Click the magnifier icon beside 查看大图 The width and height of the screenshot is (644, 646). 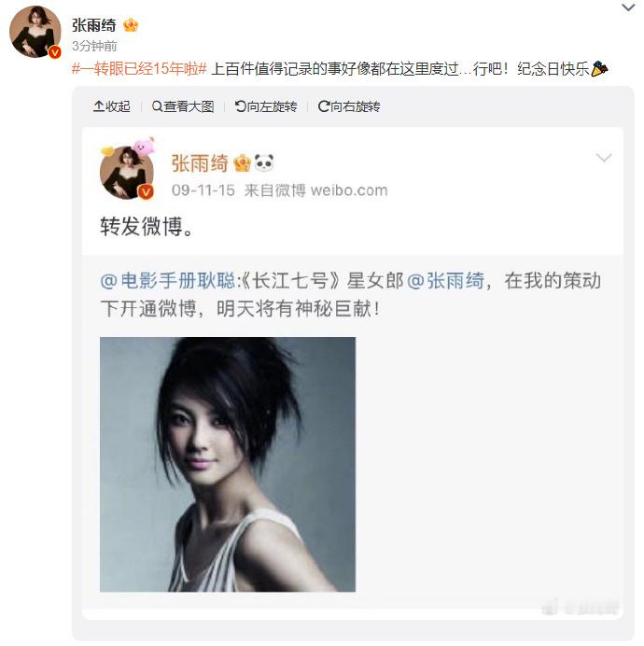[157, 106]
